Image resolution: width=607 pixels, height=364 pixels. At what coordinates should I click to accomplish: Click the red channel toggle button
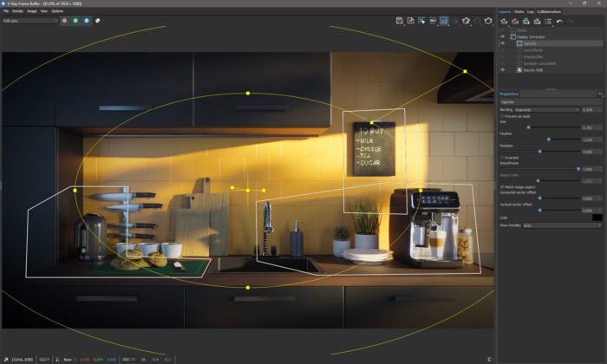65,20
